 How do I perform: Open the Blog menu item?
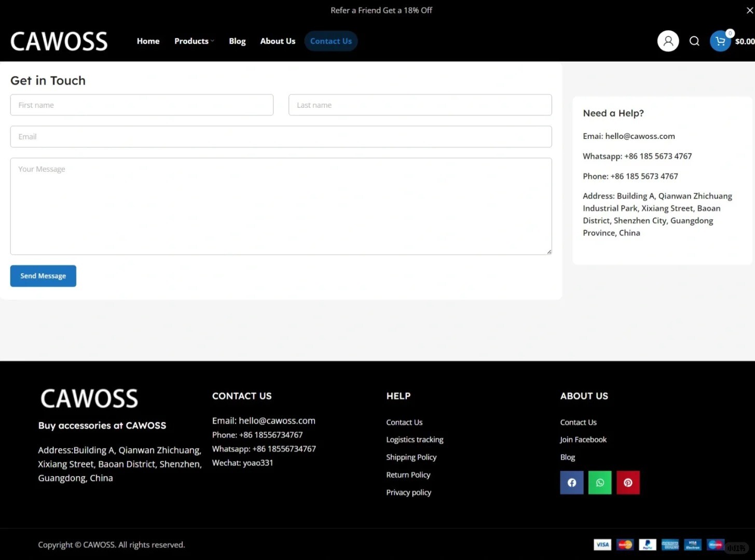tap(237, 41)
